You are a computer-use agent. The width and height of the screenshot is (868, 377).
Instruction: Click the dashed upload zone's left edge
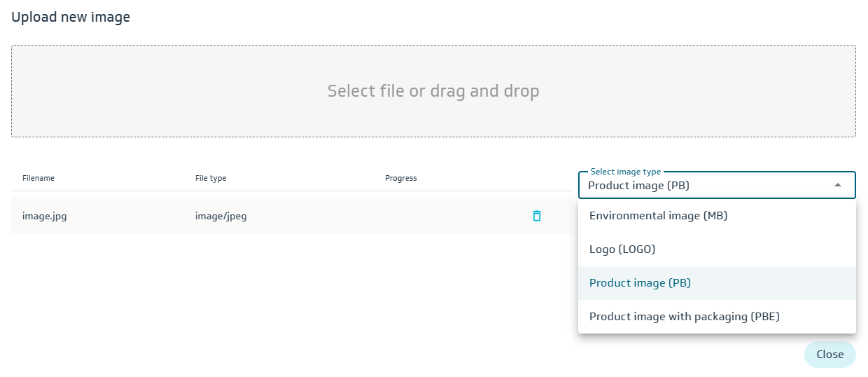[13, 91]
